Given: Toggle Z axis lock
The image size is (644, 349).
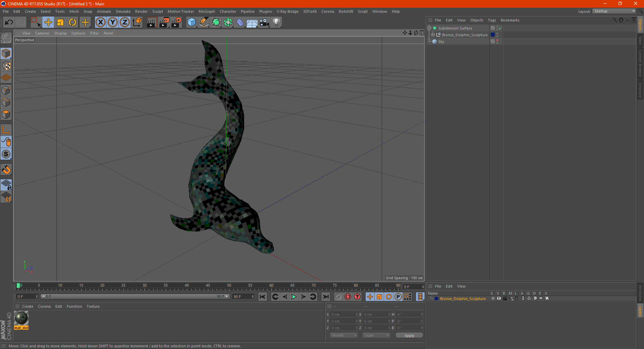Looking at the screenshot, I should 125,22.
